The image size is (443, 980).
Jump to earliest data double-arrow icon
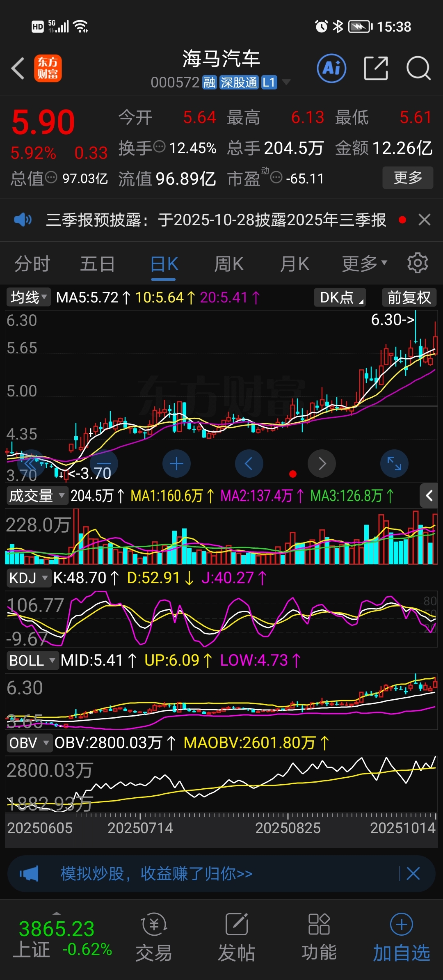click(31, 464)
